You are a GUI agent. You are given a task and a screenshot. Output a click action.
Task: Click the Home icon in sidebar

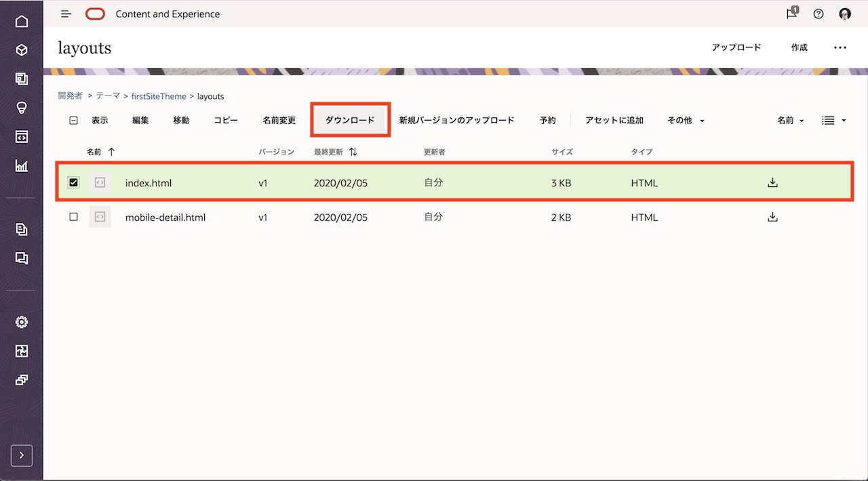pyautogui.click(x=22, y=21)
